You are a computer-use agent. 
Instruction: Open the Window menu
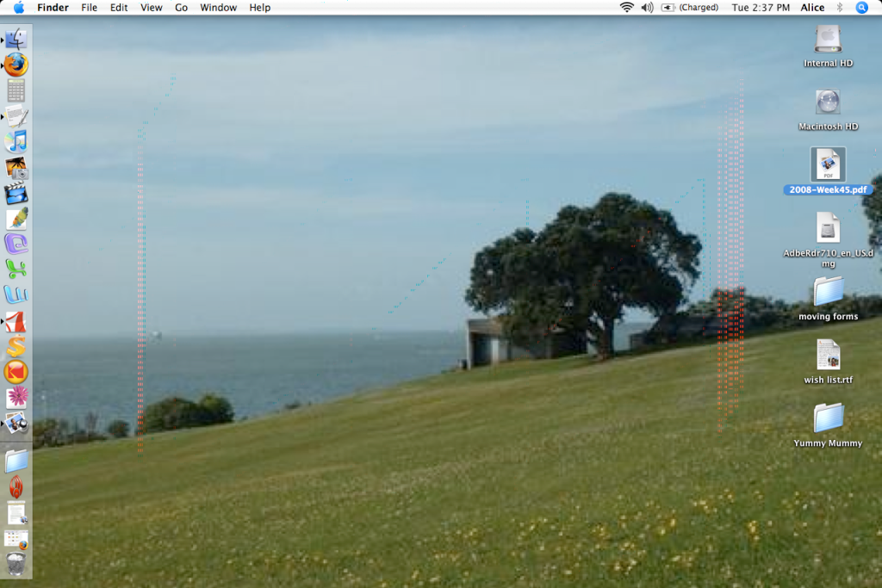(x=218, y=7)
